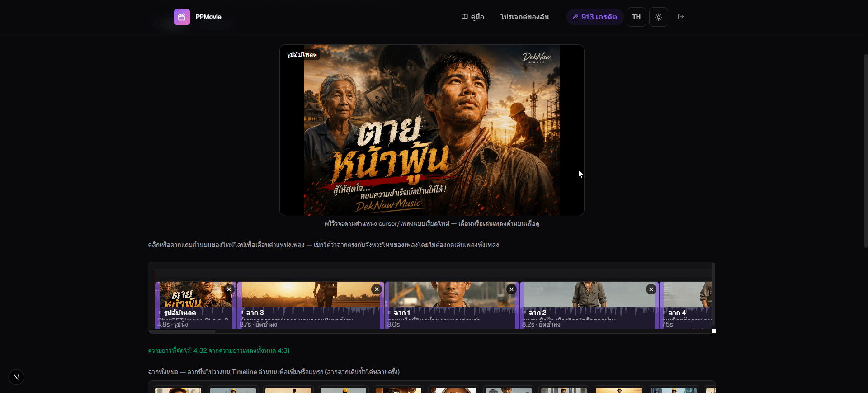Select the ฉาก 1 face closeup clip
This screenshot has width=868, height=393.
point(452,294)
